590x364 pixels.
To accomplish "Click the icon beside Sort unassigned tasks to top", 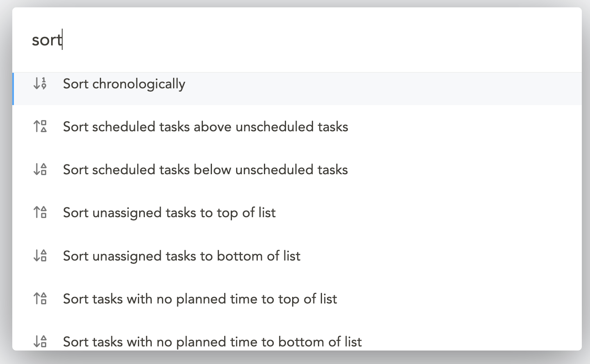I will tap(40, 213).
